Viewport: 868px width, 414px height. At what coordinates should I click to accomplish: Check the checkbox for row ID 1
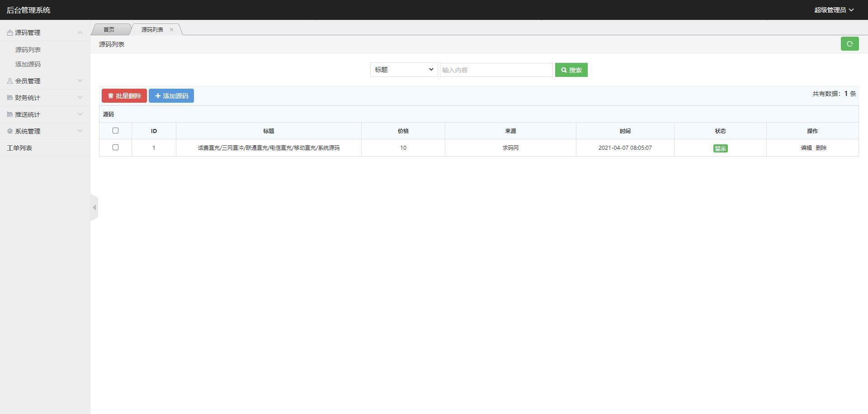pyautogui.click(x=116, y=147)
